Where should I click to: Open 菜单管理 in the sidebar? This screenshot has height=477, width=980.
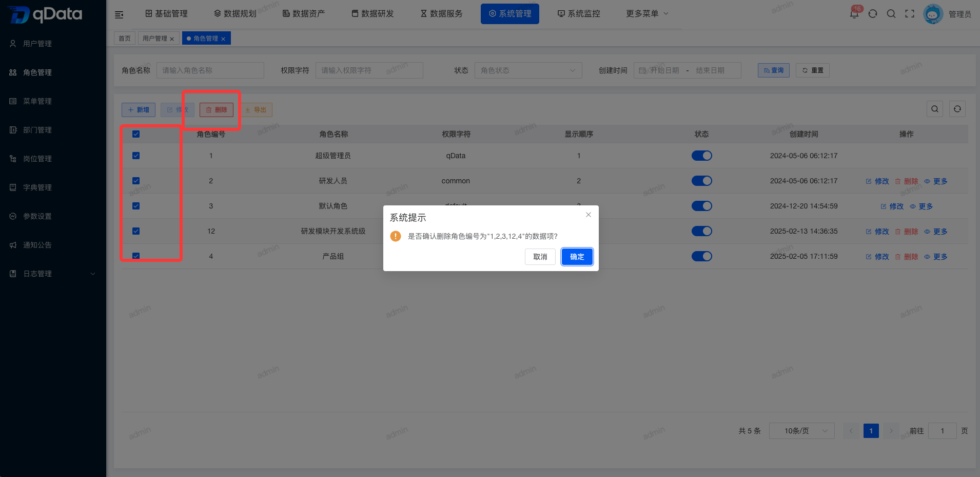pyautogui.click(x=53, y=101)
